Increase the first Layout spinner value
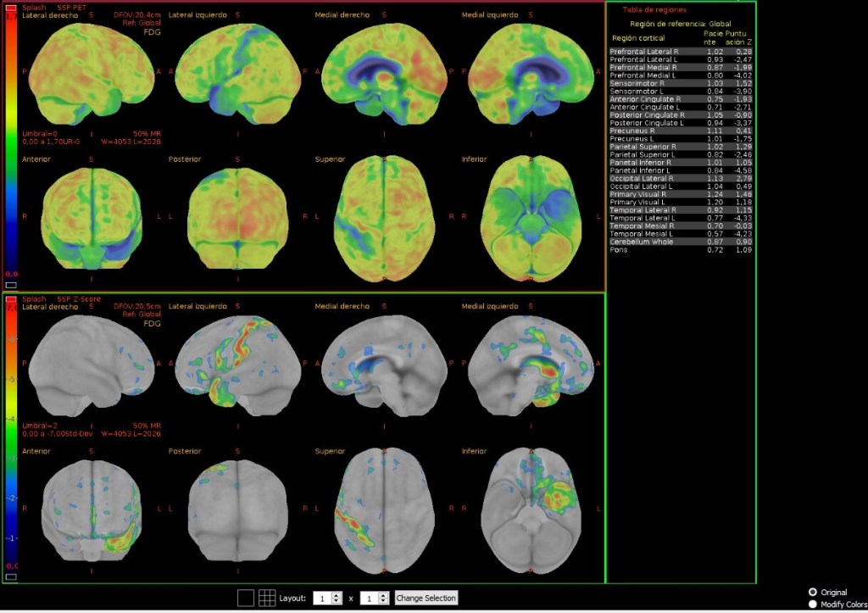The height and width of the screenshot is (613, 868). coord(337,594)
